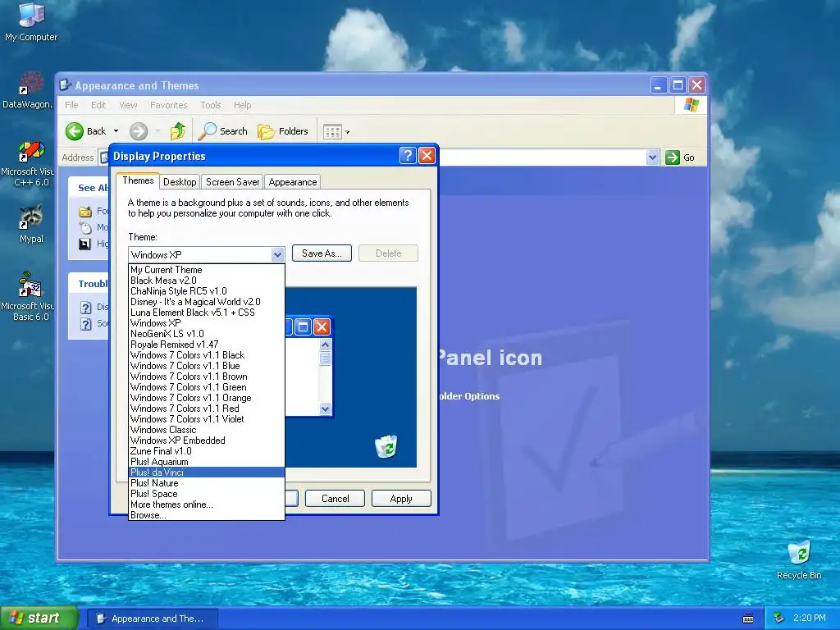Select Disney - It's a Magical World v2.0
This screenshot has width=840, height=630.
coord(207,302)
